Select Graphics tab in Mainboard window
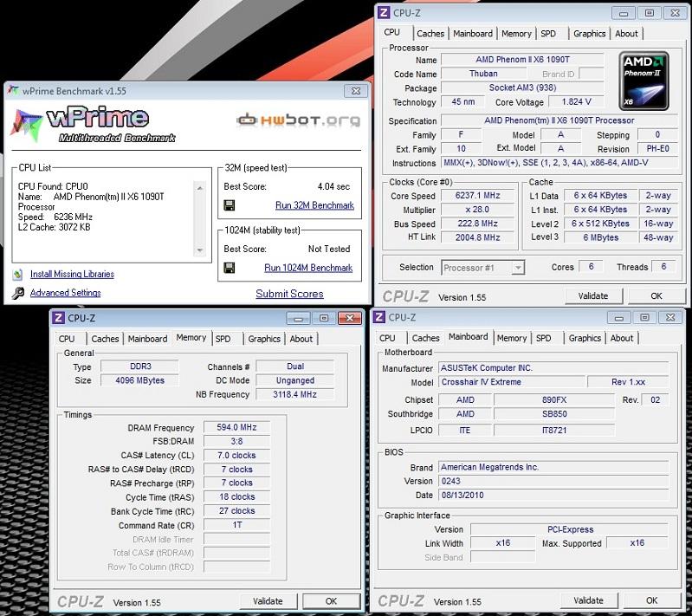Viewport: 692px width, 616px height. click(585, 338)
